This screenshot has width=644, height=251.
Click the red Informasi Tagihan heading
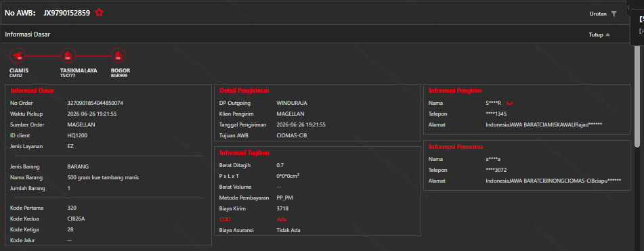pos(244,153)
